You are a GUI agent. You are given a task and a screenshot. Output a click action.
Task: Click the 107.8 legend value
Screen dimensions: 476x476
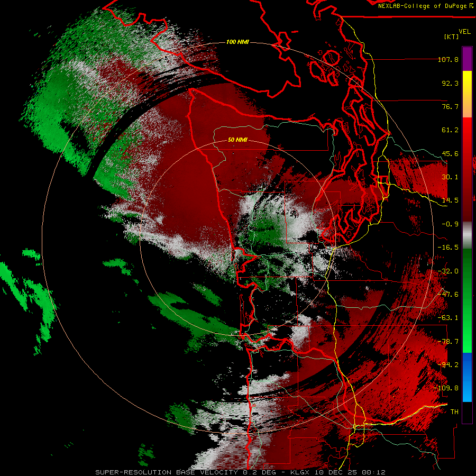click(448, 59)
